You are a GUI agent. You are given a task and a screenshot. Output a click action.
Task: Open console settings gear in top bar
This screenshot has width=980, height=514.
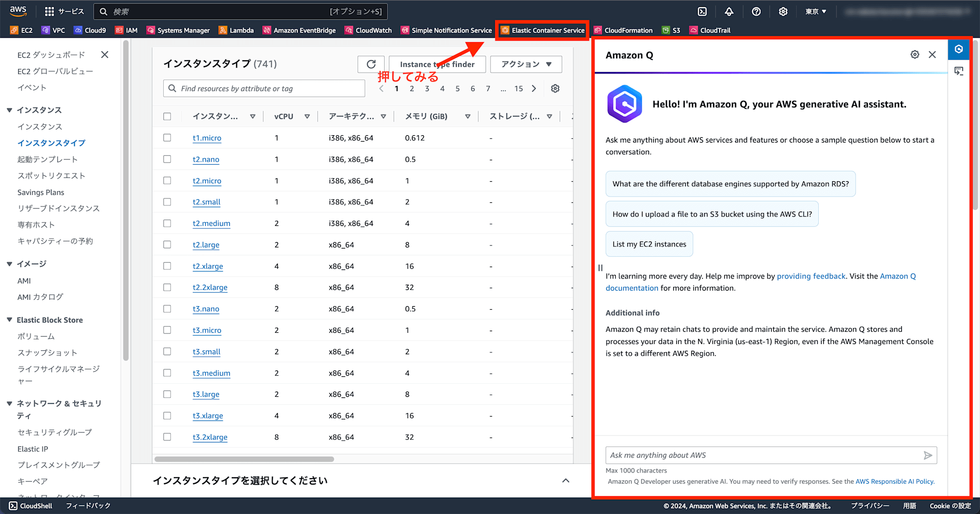[783, 11]
